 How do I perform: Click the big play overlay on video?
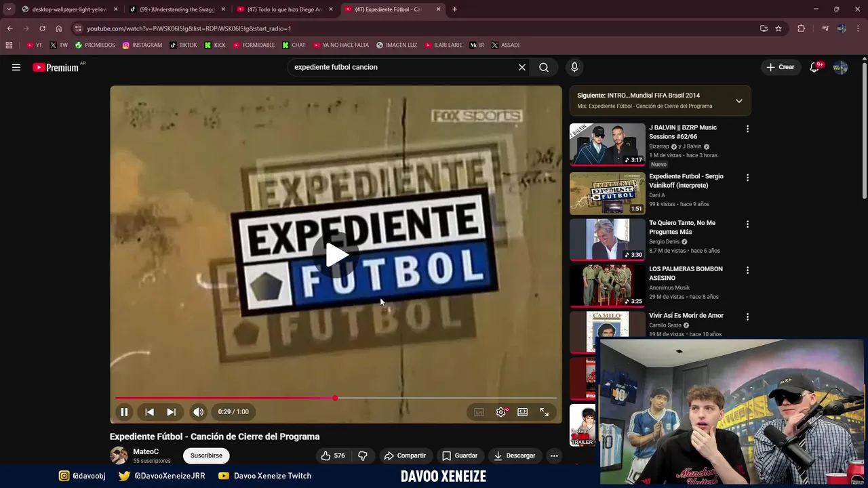[336, 255]
